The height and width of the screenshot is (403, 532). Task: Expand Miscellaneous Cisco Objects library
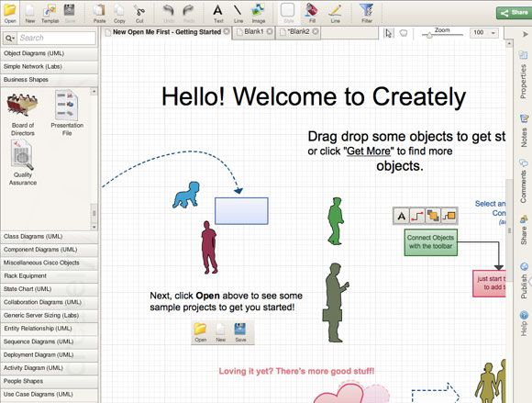[50, 263]
